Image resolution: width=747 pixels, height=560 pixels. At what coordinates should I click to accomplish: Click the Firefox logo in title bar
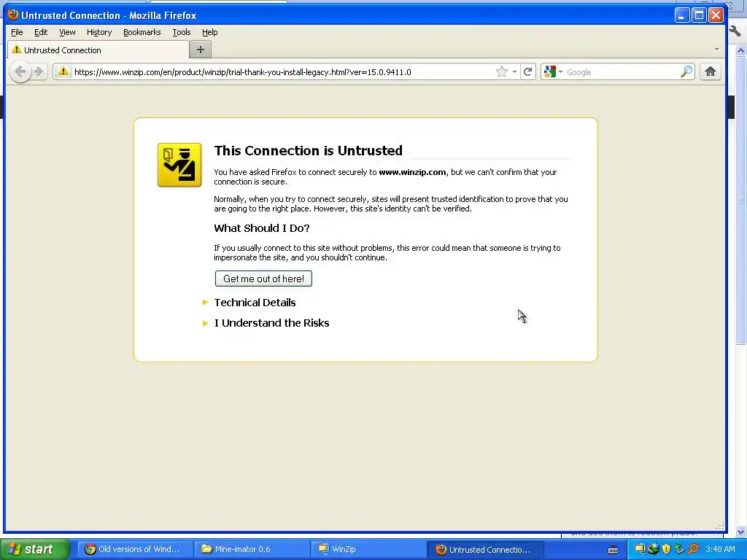[x=13, y=15]
